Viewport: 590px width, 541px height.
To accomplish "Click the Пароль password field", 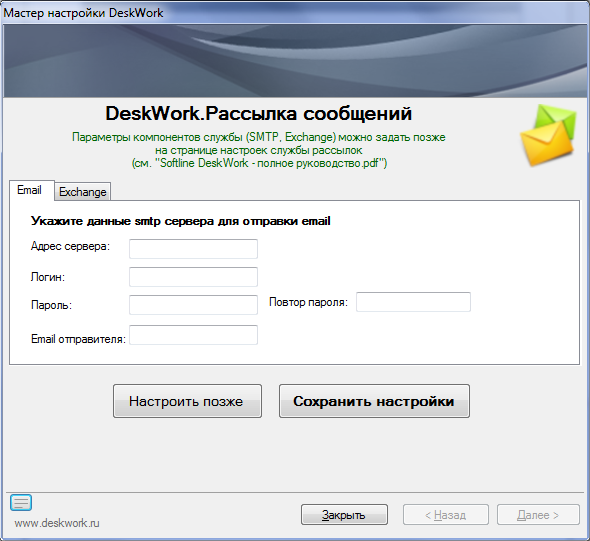I will (x=193, y=305).
